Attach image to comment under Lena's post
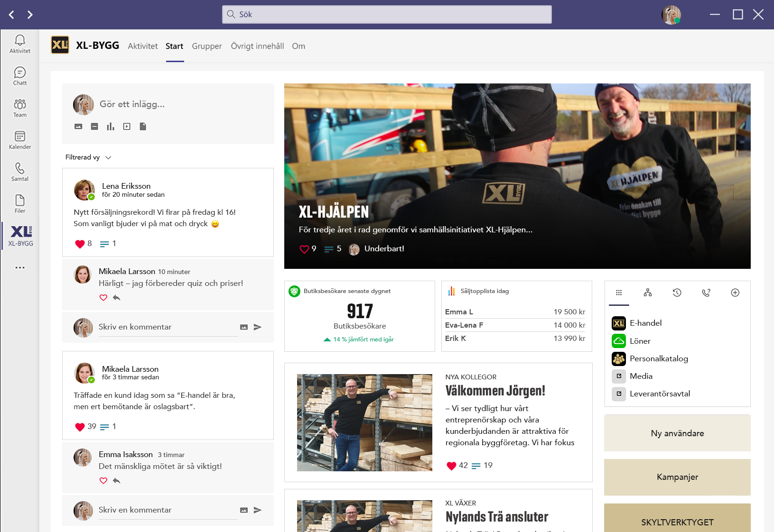The image size is (774, 532). [244, 327]
